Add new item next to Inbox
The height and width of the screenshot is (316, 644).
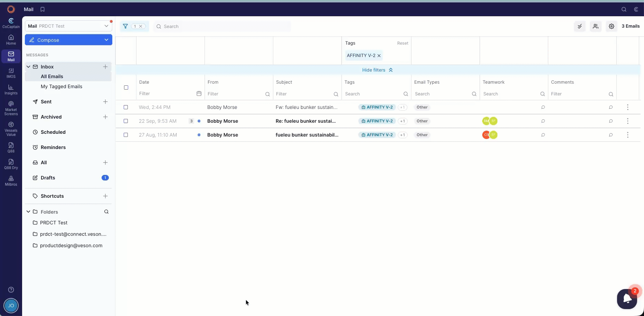pos(105,67)
